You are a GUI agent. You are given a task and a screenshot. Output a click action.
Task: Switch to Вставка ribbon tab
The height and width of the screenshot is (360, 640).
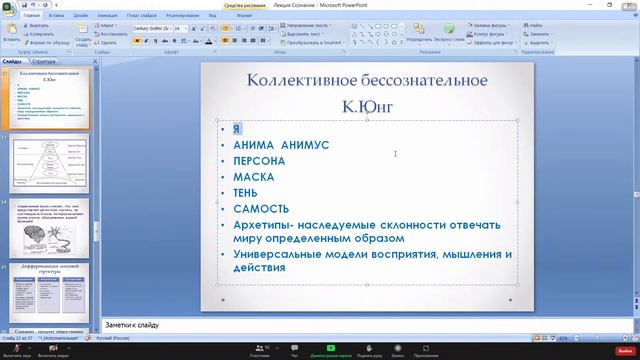pos(56,16)
